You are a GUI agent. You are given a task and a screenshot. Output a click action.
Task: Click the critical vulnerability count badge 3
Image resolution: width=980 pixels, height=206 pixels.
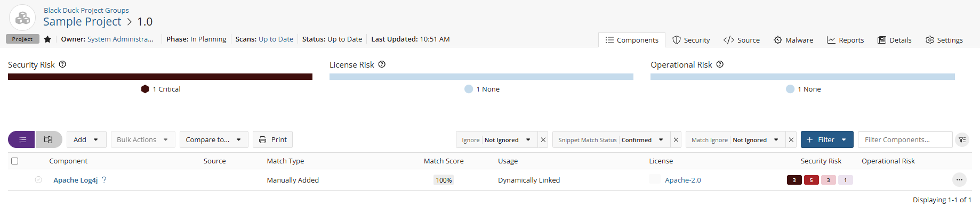coord(794,180)
